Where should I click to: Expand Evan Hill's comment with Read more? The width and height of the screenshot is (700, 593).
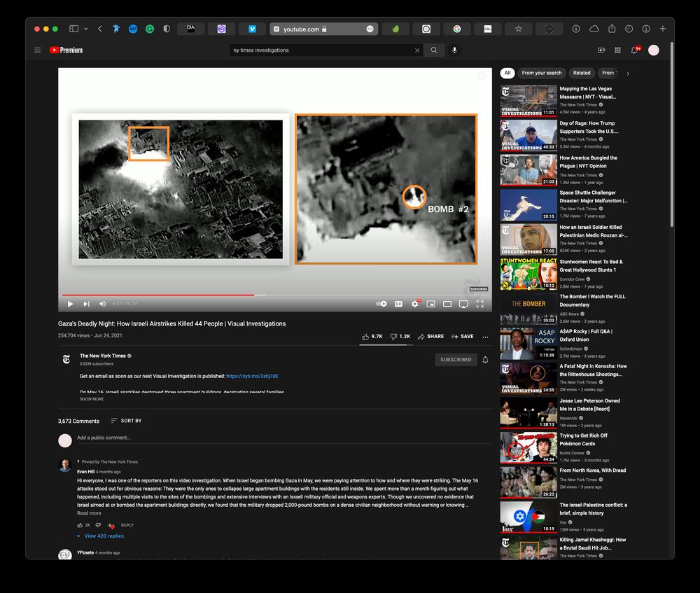89,513
